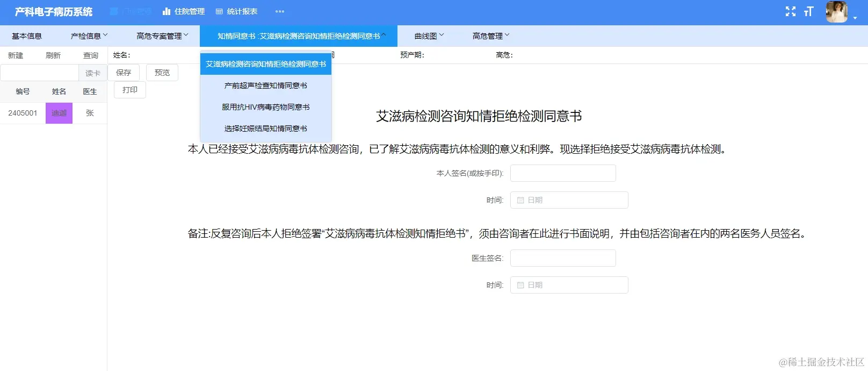Click the 姓名 column header
Screen dimensions: 868x371
pos(59,91)
